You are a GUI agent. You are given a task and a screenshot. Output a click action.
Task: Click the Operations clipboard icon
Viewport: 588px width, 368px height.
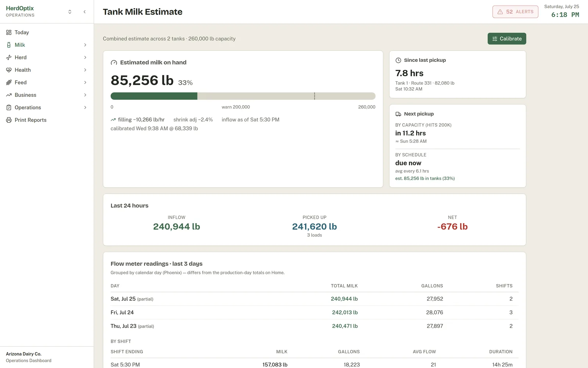pos(9,107)
